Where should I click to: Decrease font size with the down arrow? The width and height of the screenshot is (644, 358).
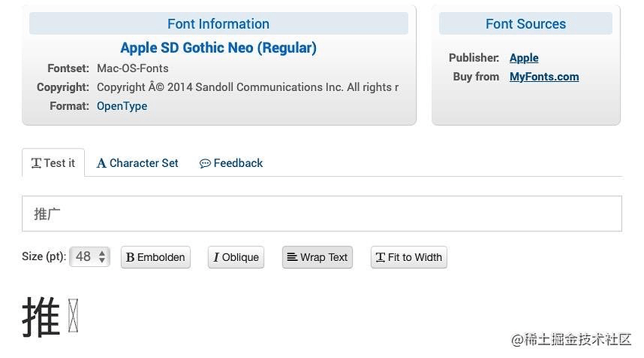pos(102,261)
